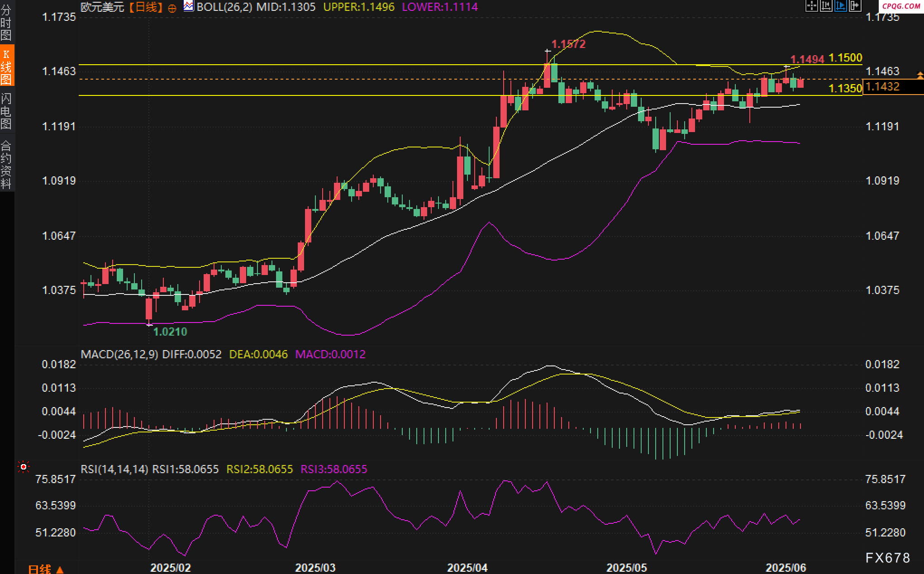Click the MACD(26,12,9) indicator label
The image size is (924, 574).
tap(119, 354)
